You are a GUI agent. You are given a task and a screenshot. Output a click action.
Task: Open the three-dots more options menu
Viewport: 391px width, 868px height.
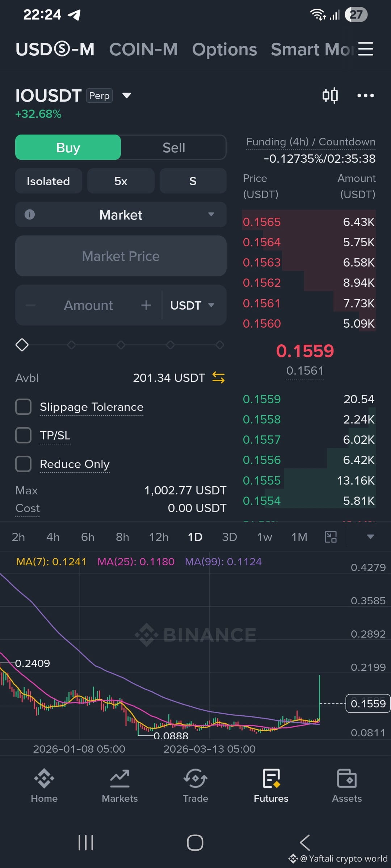click(366, 95)
